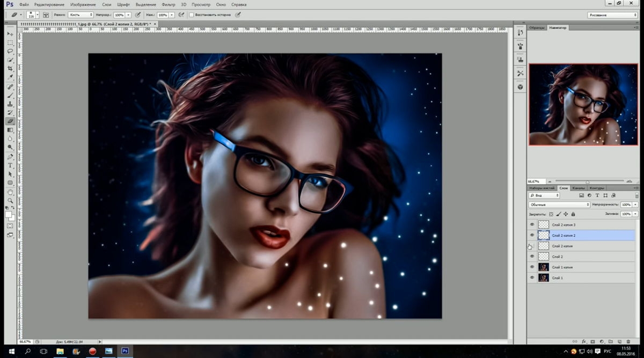The width and height of the screenshot is (644, 358).
Task: Select the Healing Brush tool
Action: pyautogui.click(x=10, y=86)
